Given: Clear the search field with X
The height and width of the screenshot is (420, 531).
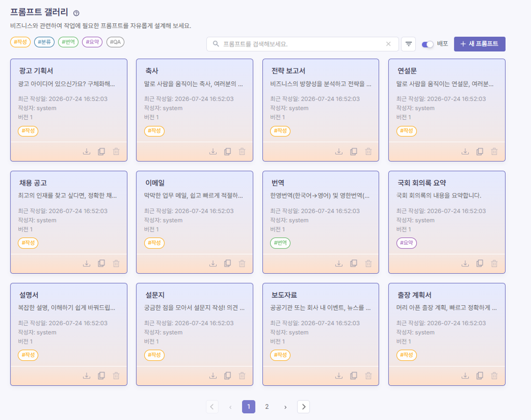Looking at the screenshot, I should point(388,44).
